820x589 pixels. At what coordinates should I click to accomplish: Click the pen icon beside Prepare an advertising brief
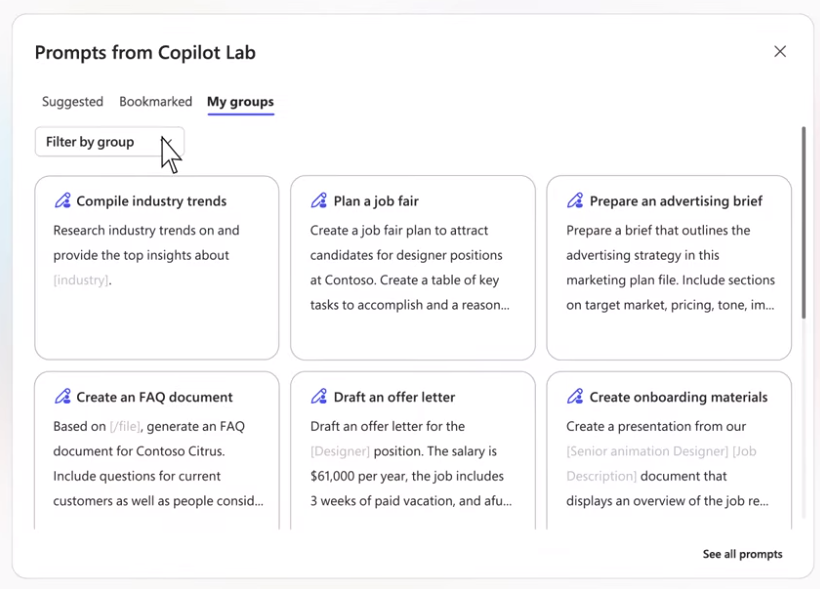pyautogui.click(x=575, y=201)
